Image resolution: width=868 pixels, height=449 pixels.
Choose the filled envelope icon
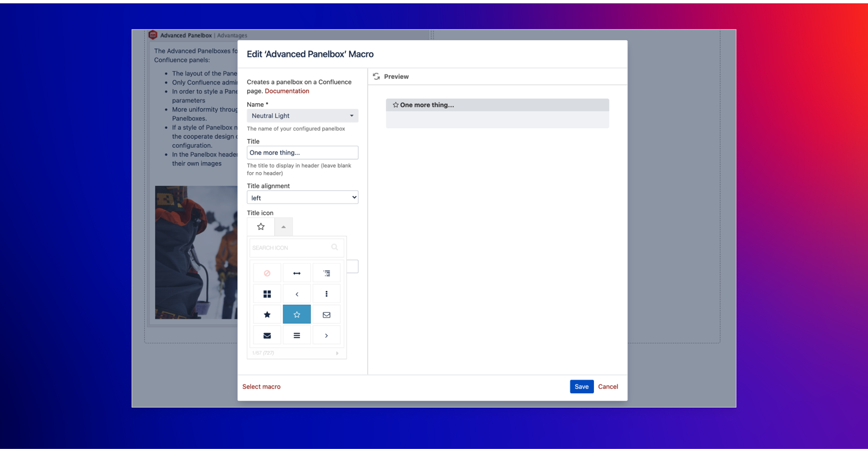pyautogui.click(x=267, y=335)
